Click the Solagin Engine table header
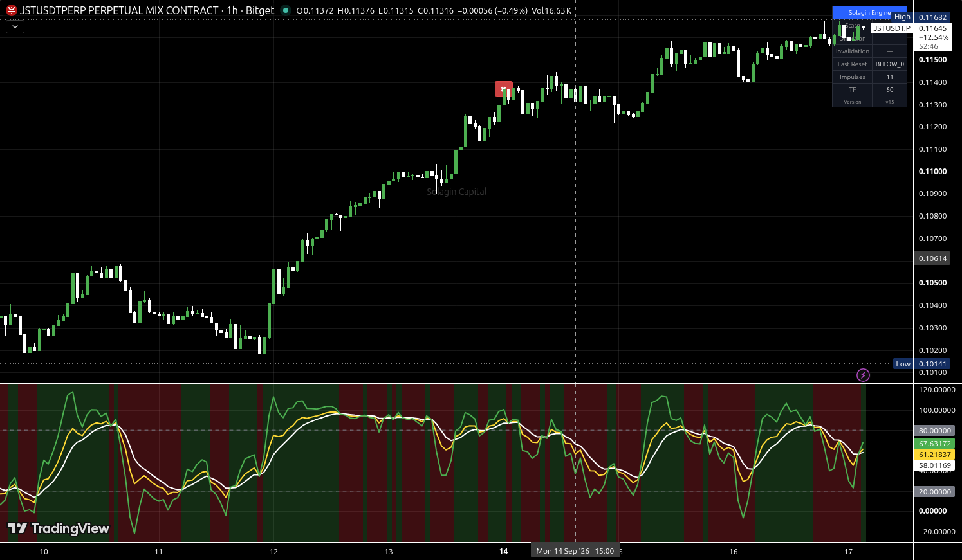 tap(869, 13)
